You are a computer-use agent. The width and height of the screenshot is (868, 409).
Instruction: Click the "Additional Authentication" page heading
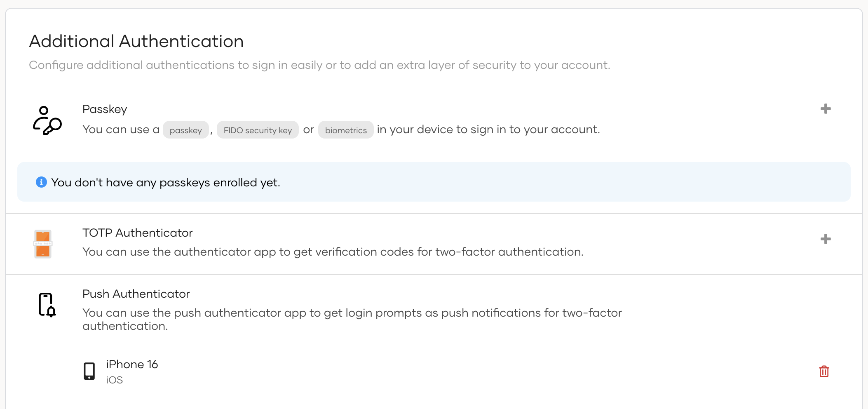(x=136, y=41)
